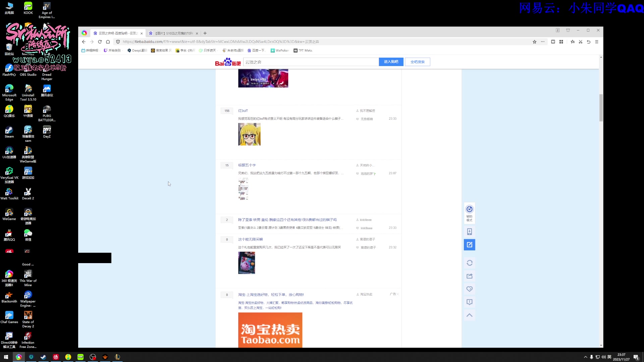Click the scissors screenshot tool icon
The width and height of the screenshot is (644, 362).
pyautogui.click(x=581, y=42)
